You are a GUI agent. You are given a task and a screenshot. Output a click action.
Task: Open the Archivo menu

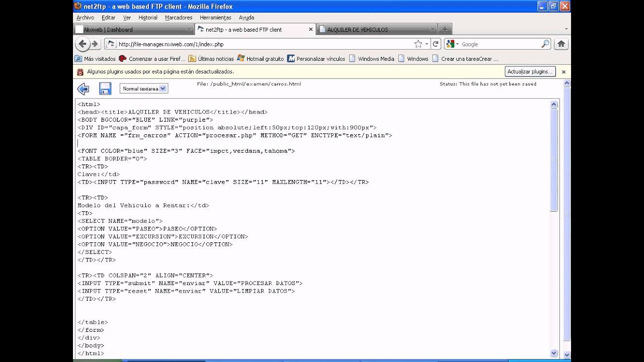tap(85, 18)
